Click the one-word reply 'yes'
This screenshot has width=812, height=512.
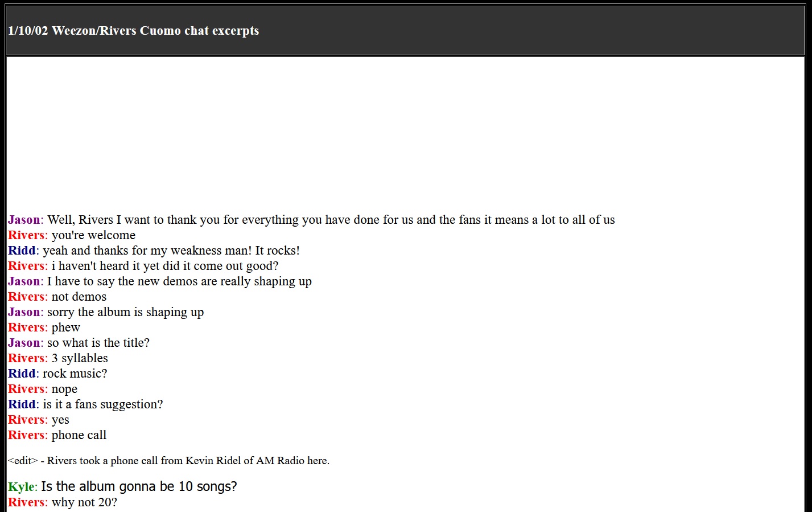[60, 420]
